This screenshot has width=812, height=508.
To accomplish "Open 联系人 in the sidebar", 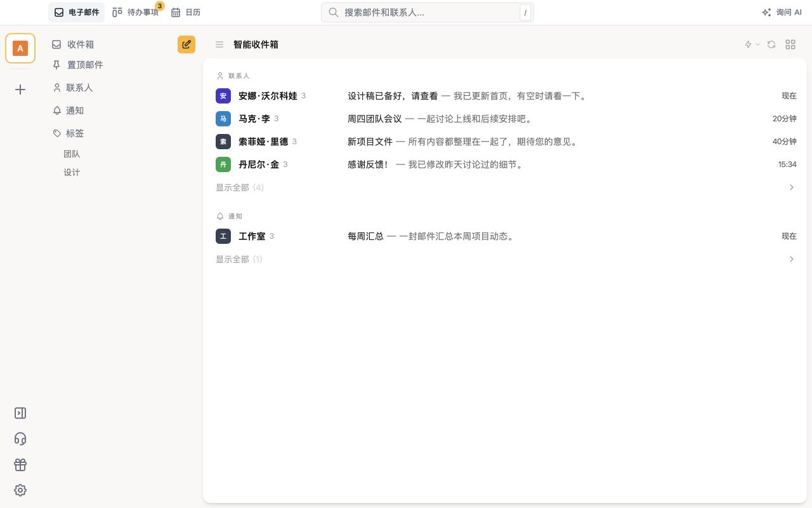I will (73, 88).
